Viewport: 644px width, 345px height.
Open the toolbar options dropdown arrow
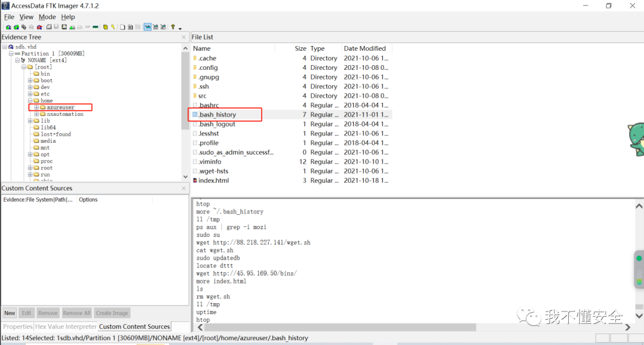click(x=180, y=29)
